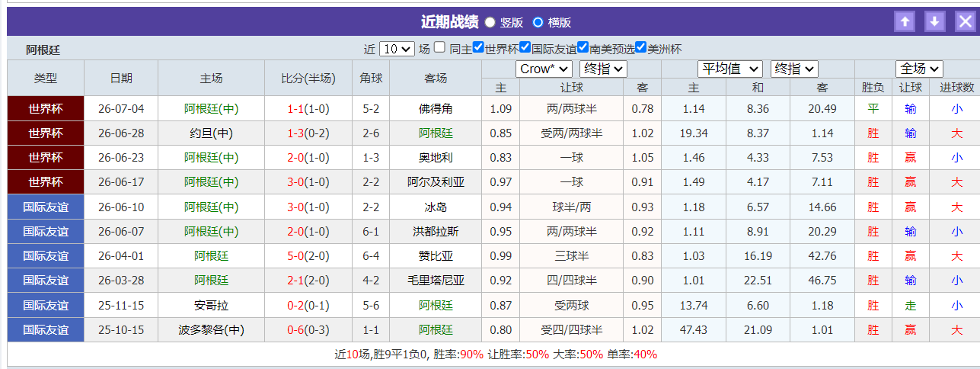This screenshot has height=369, width=980.
Task: Click the handicap 受四/四球半
Action: (571, 330)
